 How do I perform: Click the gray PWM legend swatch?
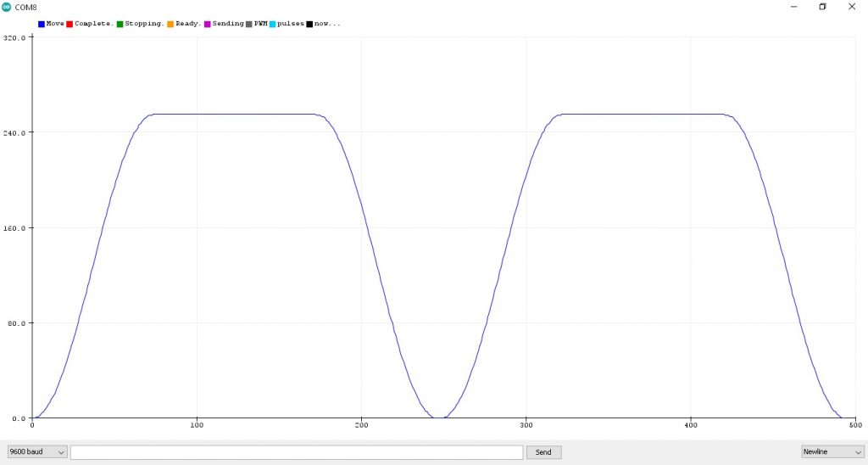pyautogui.click(x=249, y=24)
